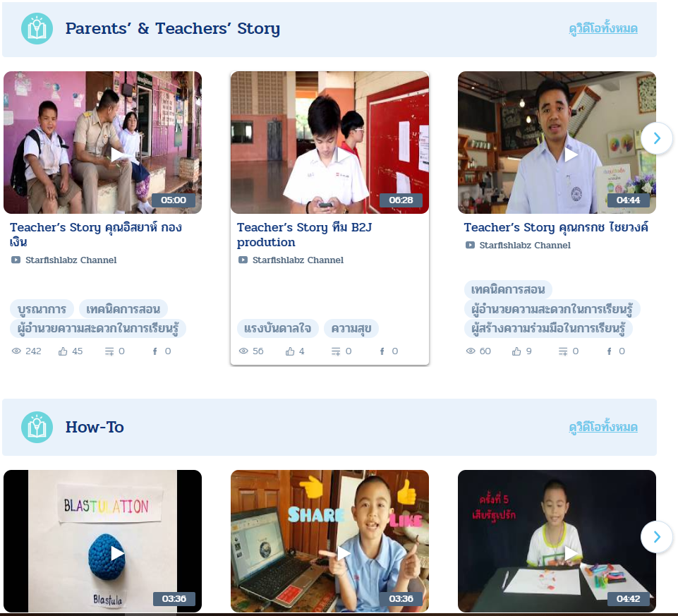
Task: Play the BLASTULATION how-to video
Action: [102, 540]
